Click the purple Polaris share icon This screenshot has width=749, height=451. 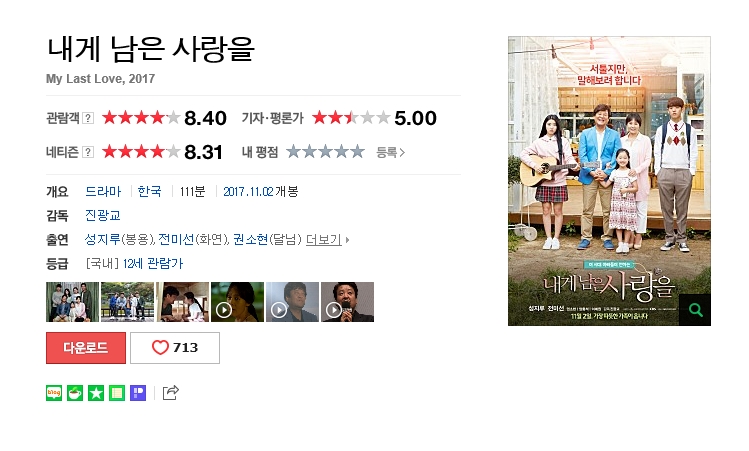tap(138, 393)
